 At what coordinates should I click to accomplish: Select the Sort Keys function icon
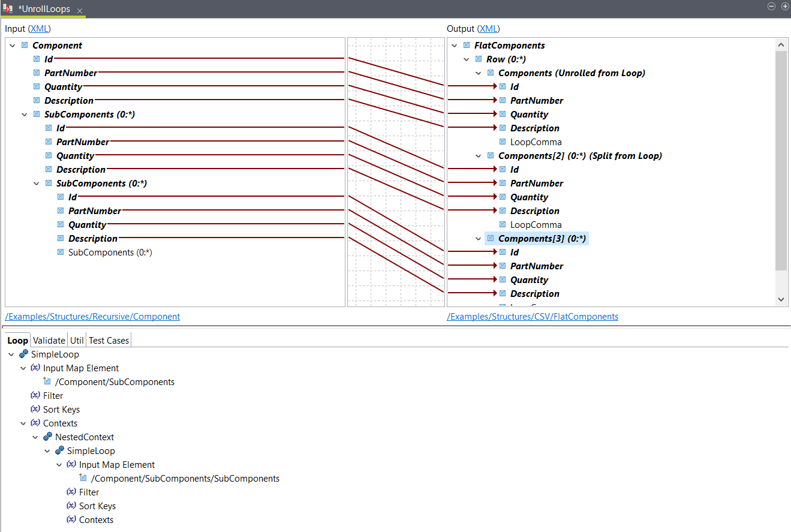pyautogui.click(x=35, y=409)
